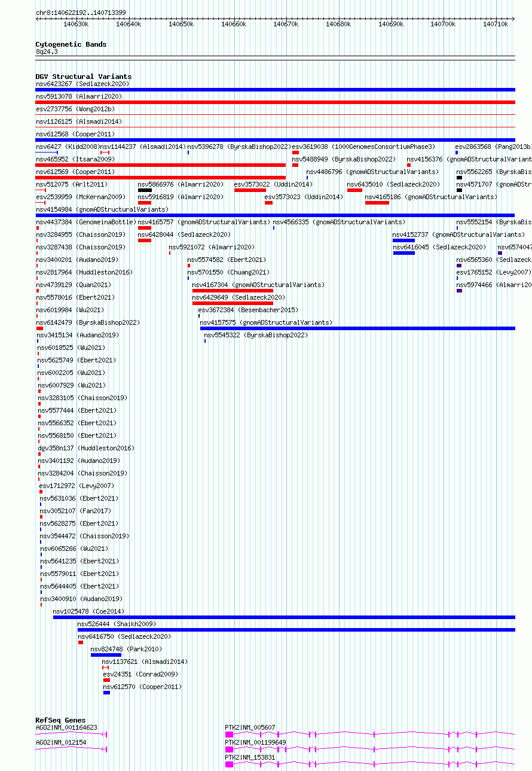This screenshot has width=532, height=771.
Task: Select the Cytogenetic Bands track title
Action: pyautogui.click(x=71, y=44)
